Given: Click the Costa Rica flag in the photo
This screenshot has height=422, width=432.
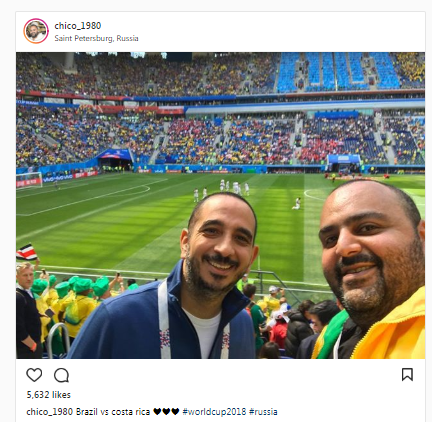Looking at the screenshot, I should click(26, 252).
